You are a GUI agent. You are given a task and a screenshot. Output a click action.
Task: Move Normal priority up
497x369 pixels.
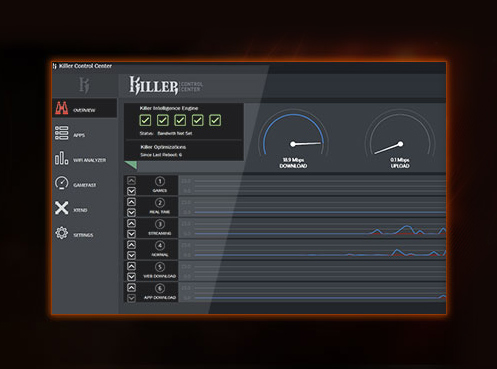131,245
